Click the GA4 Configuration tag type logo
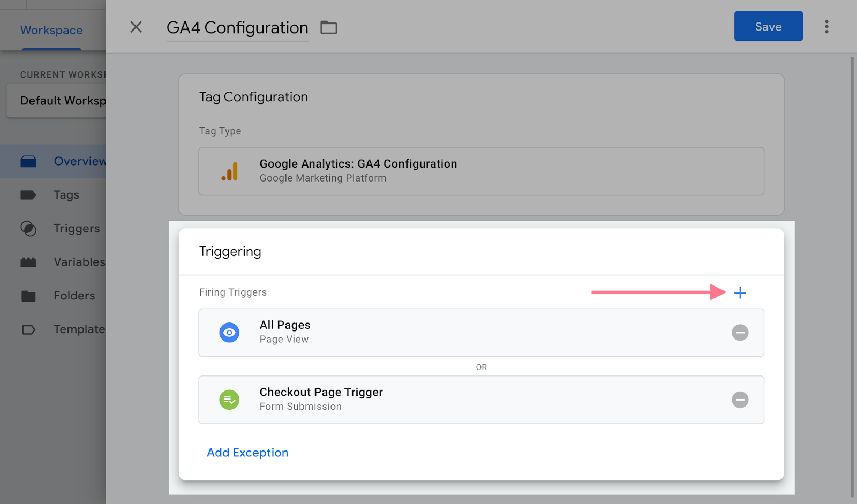 (x=230, y=171)
